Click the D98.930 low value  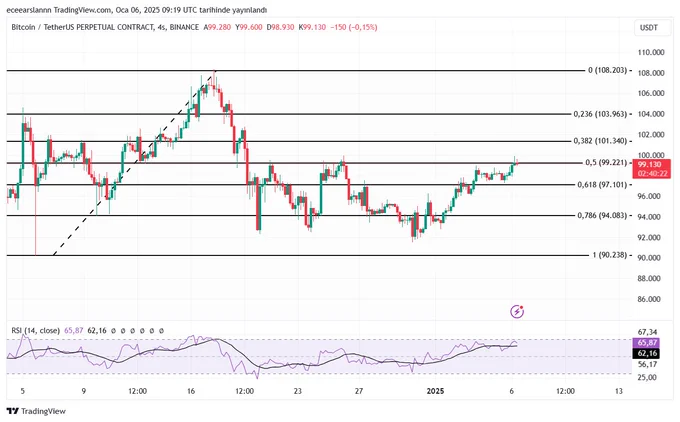point(280,27)
